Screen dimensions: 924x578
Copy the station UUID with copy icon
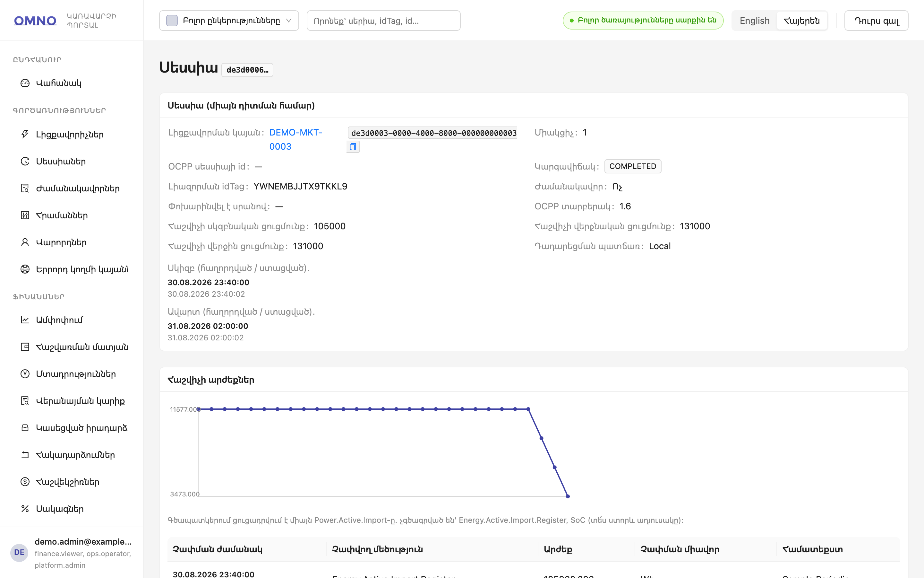(353, 147)
